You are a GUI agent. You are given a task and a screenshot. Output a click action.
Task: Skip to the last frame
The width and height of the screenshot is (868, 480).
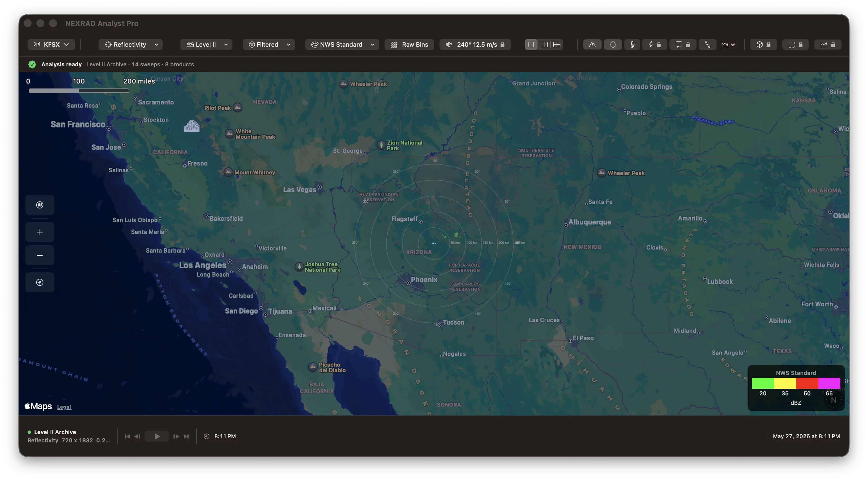click(186, 436)
